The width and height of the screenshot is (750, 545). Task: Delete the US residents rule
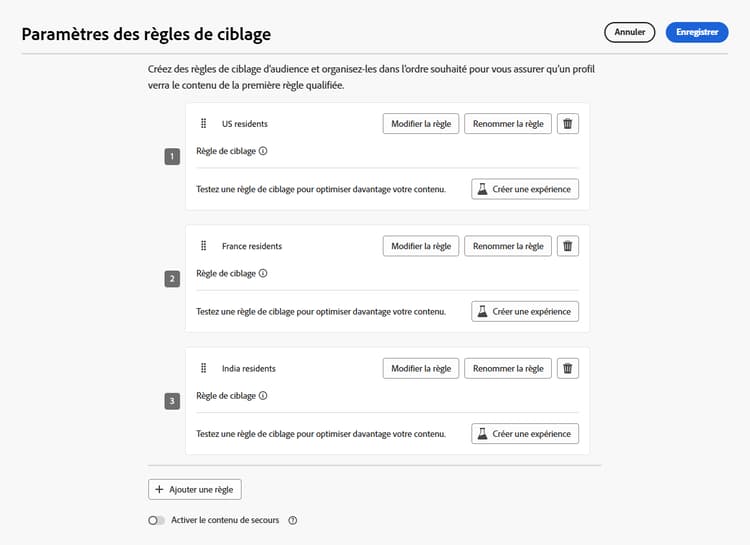pos(568,124)
